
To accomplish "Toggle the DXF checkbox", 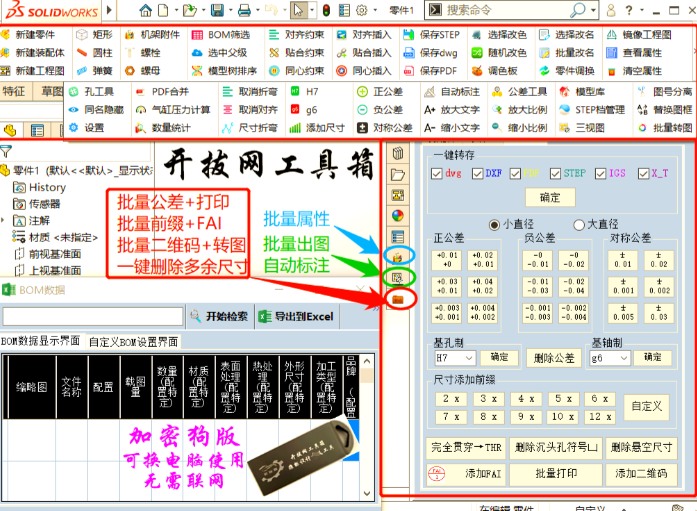I will [x=478, y=174].
